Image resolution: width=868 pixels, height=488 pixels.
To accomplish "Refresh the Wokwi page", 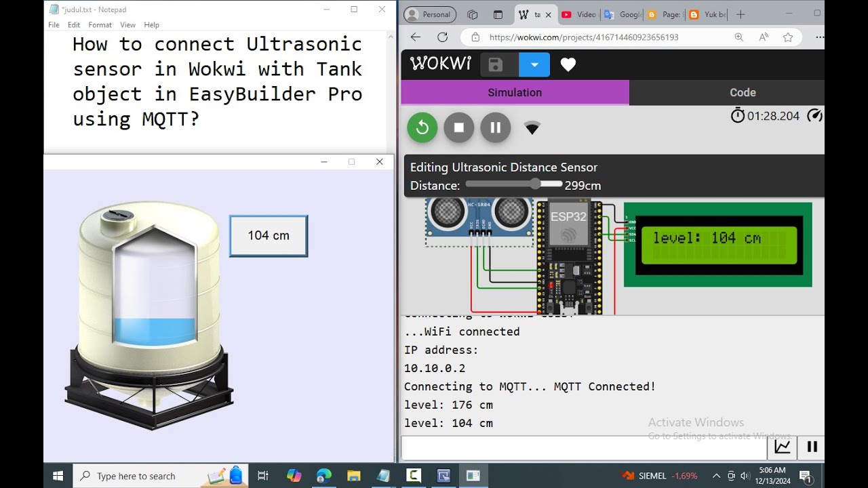I will pos(442,37).
